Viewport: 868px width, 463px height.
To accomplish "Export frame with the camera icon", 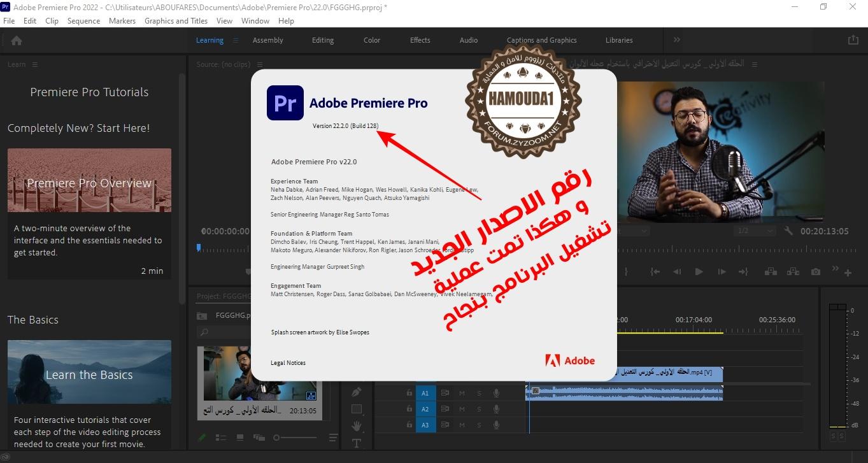I will point(816,272).
